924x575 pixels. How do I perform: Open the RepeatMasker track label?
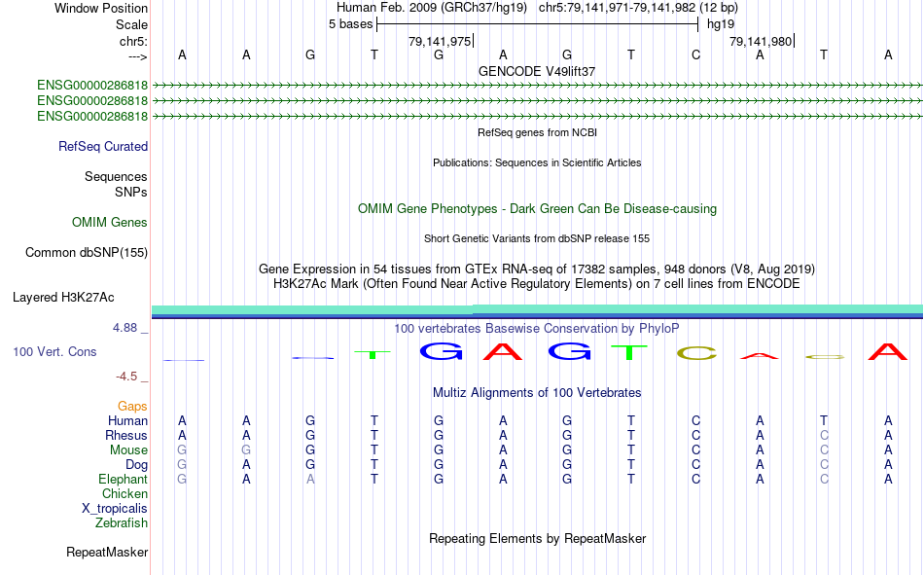pyautogui.click(x=107, y=552)
